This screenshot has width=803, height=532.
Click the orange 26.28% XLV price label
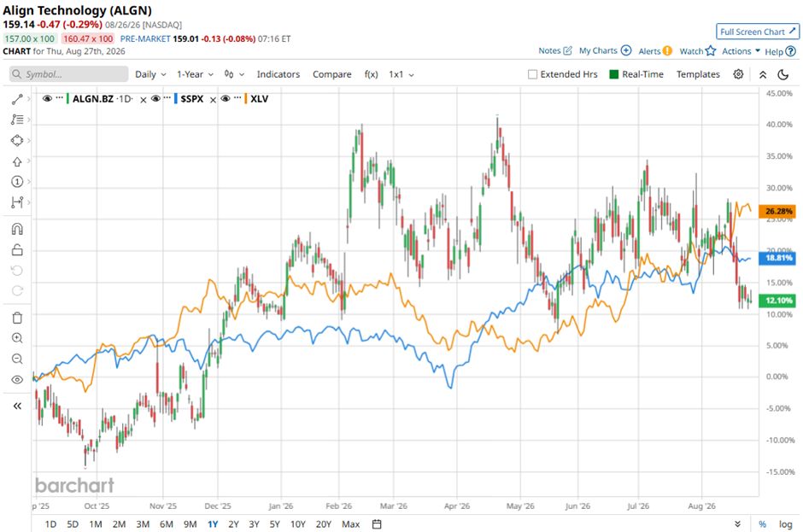(778, 211)
